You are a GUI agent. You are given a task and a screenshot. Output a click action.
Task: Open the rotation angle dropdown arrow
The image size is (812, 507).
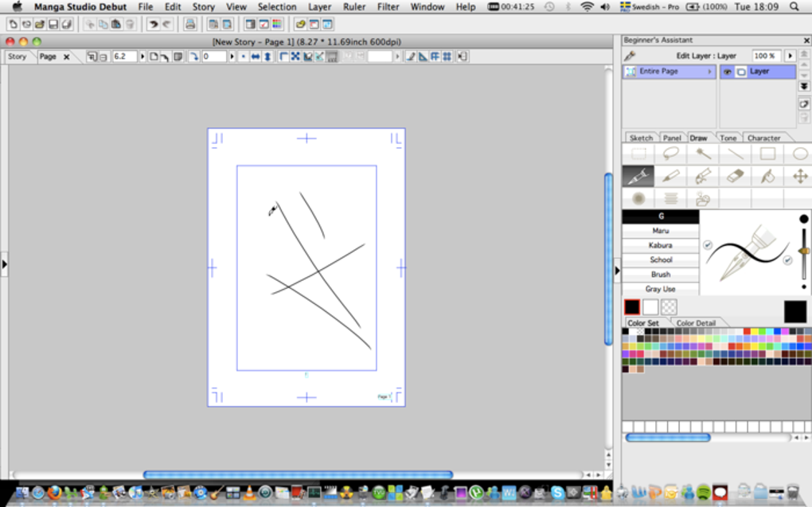(232, 57)
